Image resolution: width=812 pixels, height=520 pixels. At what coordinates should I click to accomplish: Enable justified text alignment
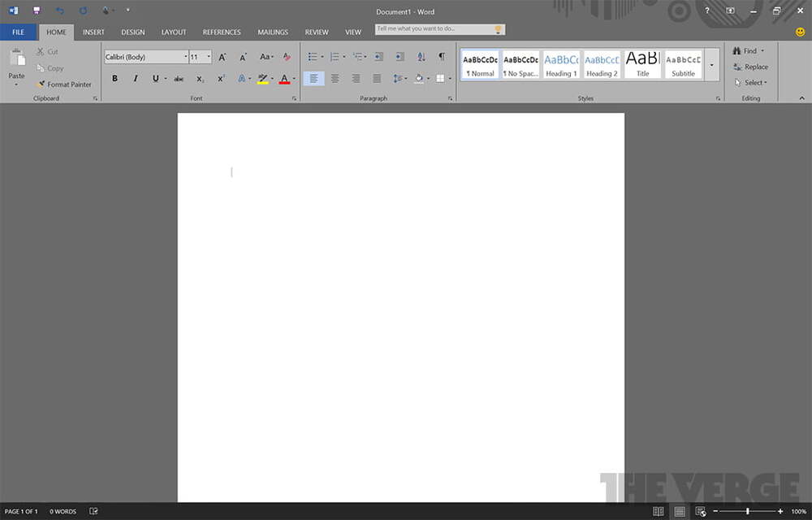tap(374, 78)
